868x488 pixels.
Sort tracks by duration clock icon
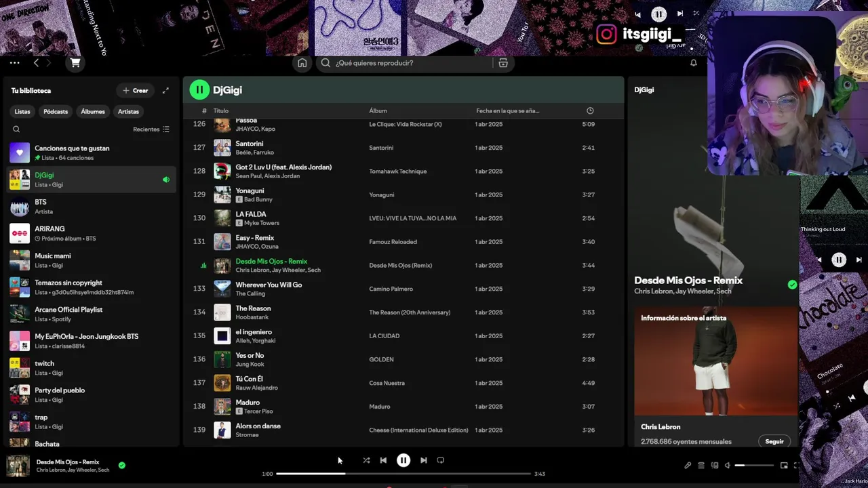[590, 110]
